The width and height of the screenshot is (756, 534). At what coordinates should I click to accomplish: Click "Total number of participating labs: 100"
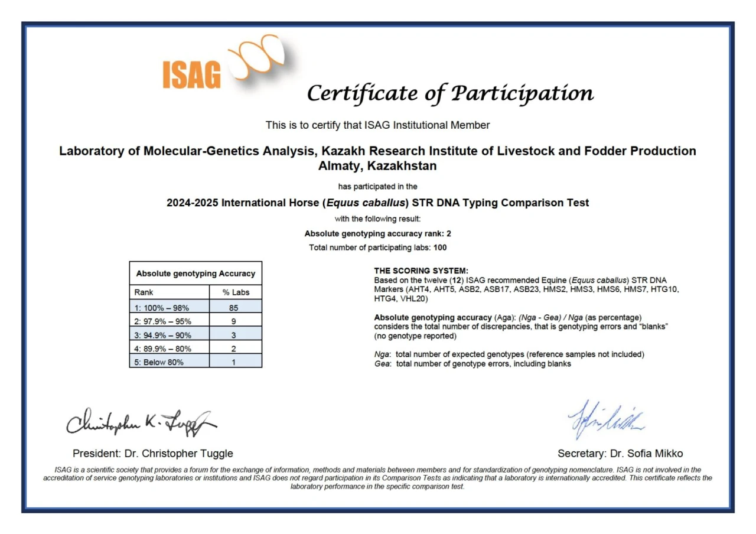[x=377, y=248]
